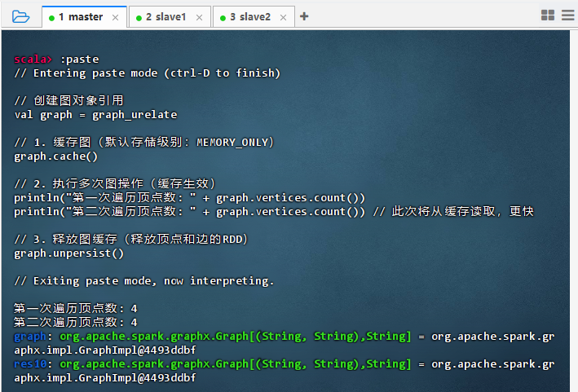Screen dimensions: 578x392
Task: Click the line 'val graph = graph_urelate'
Action: [95, 115]
